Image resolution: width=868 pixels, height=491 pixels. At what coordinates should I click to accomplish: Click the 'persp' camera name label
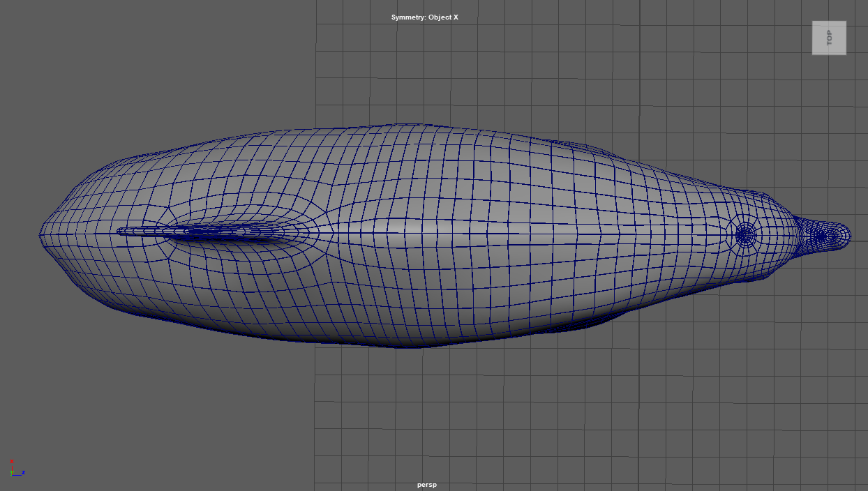(426, 485)
